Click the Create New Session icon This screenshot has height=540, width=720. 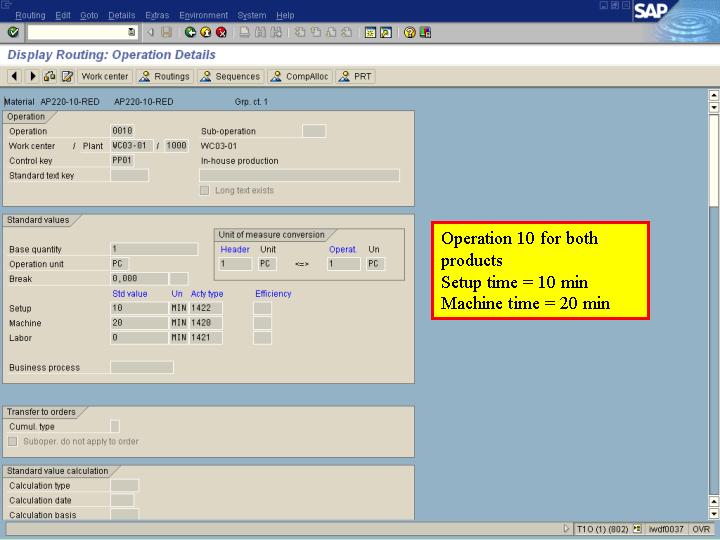pyautogui.click(x=370, y=32)
